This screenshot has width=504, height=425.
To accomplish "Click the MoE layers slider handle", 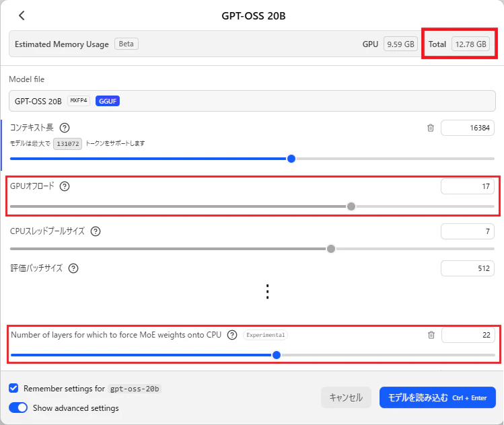I will pyautogui.click(x=277, y=355).
